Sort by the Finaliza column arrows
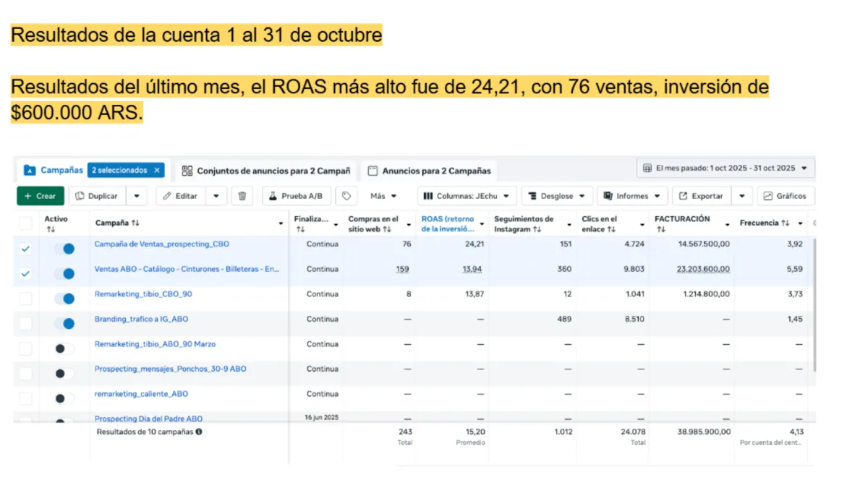The image size is (868, 488). point(299,229)
